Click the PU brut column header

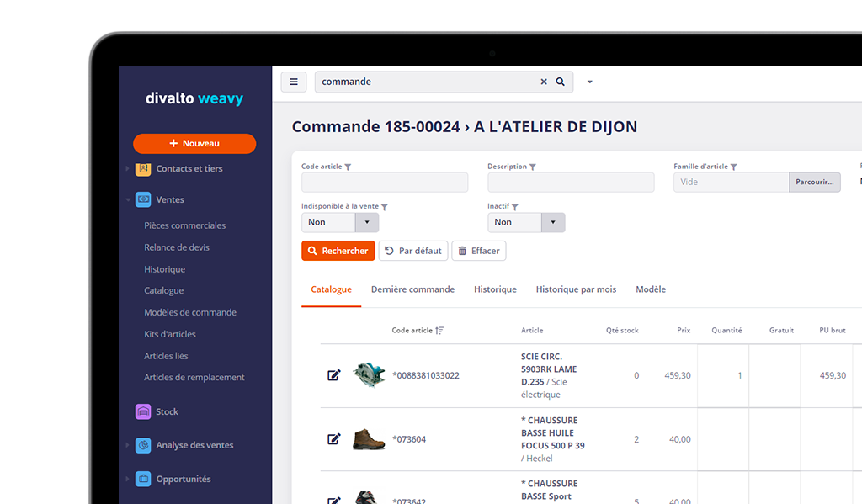(833, 331)
